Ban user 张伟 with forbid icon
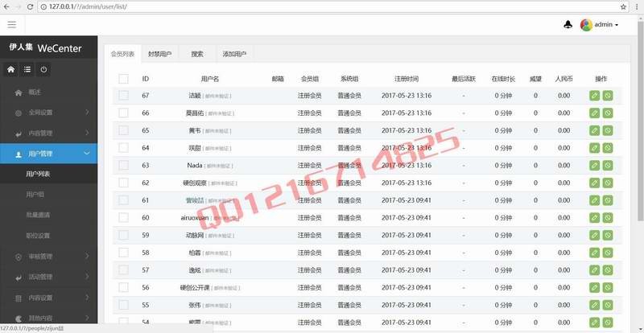 (608, 305)
